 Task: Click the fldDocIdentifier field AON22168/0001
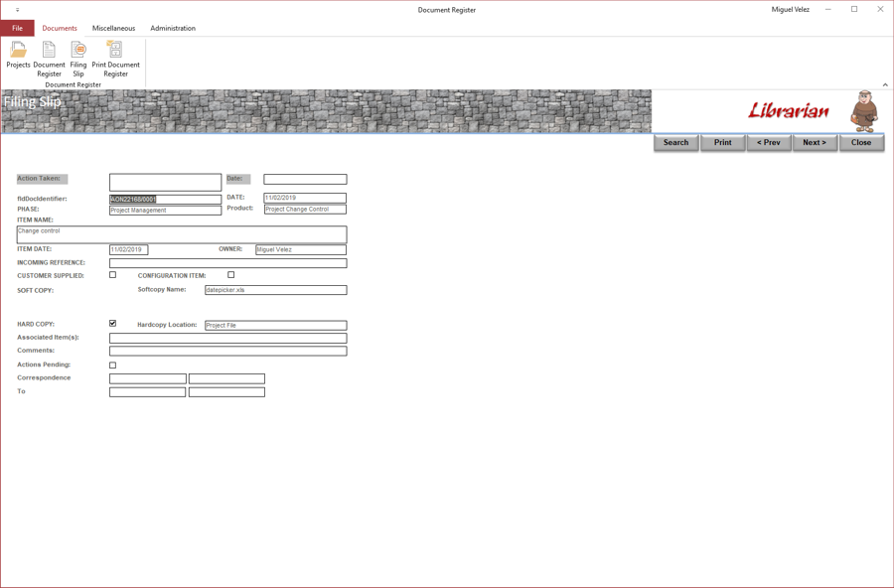165,199
